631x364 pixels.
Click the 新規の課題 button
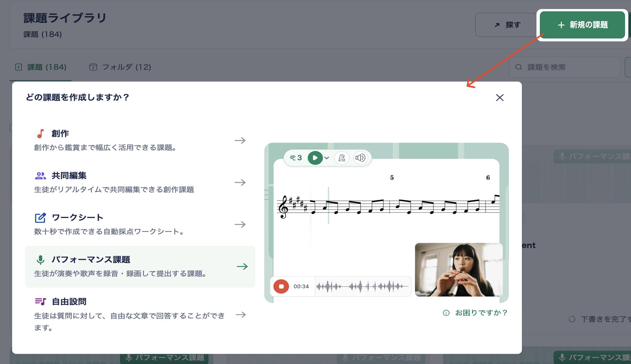[582, 25]
